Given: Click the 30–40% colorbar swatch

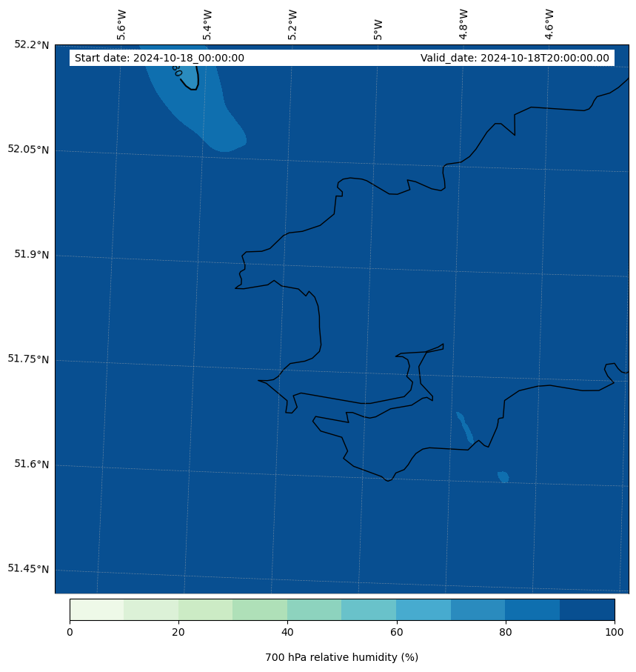Looking at the screenshot, I should coord(260,610).
